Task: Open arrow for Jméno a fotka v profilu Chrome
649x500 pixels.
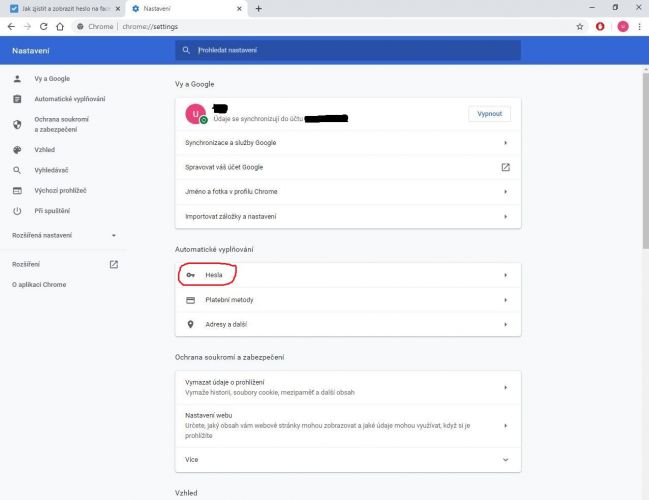Action: tap(505, 192)
